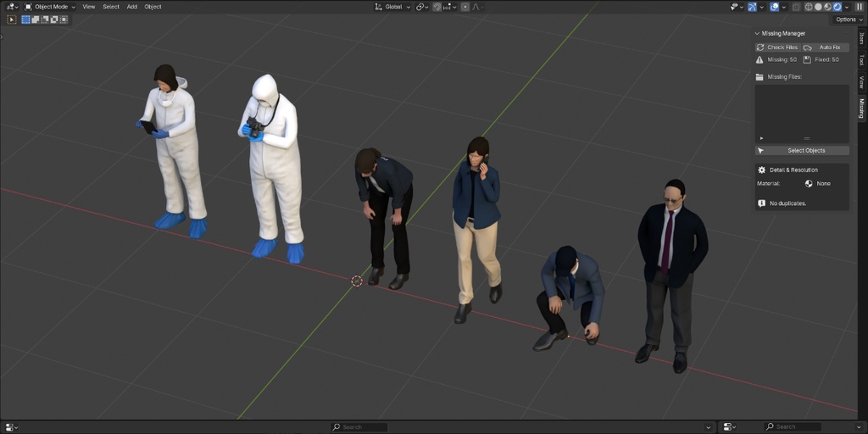
Task: Click the Fixed save disk icon
Action: pyautogui.click(x=808, y=59)
